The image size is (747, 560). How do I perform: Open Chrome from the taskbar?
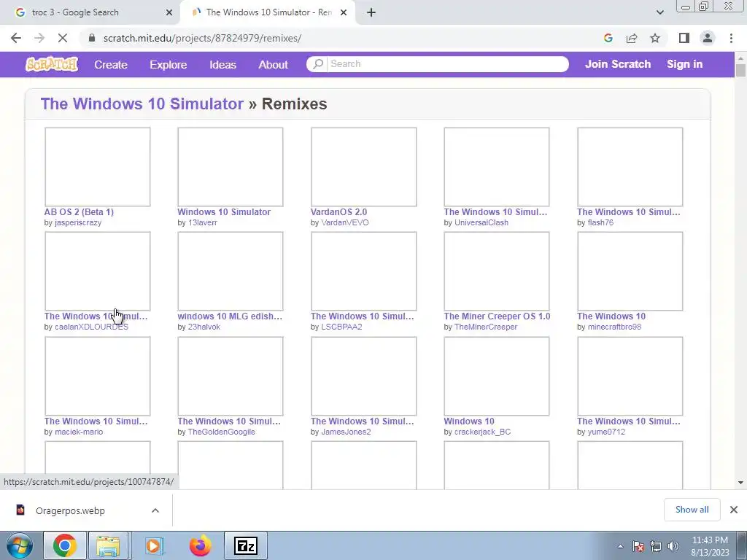click(x=65, y=545)
